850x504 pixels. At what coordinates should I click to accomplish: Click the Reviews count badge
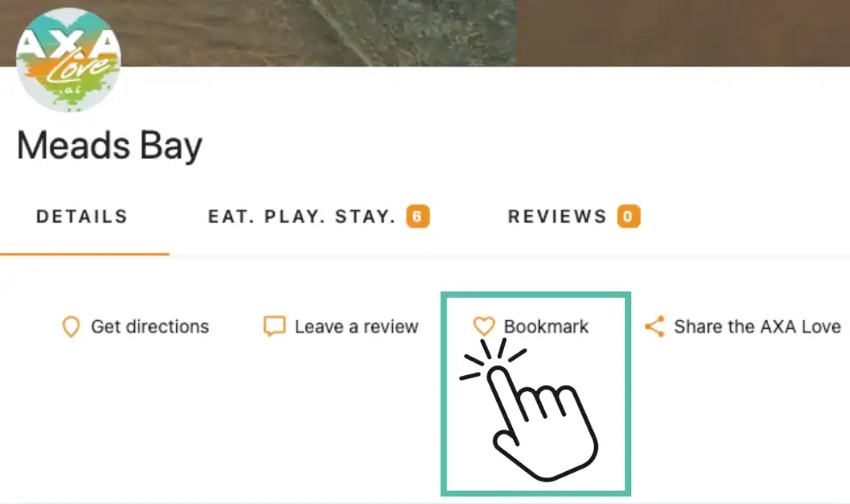click(629, 216)
